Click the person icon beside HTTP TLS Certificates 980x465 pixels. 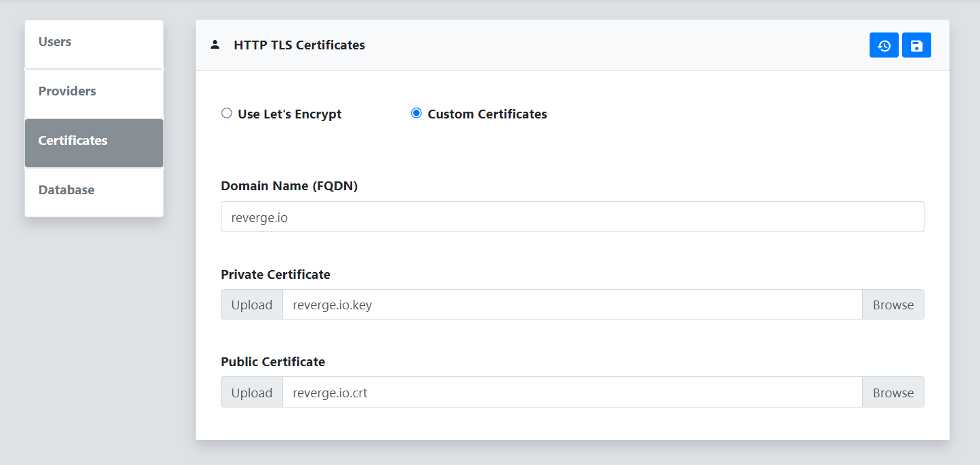click(215, 45)
